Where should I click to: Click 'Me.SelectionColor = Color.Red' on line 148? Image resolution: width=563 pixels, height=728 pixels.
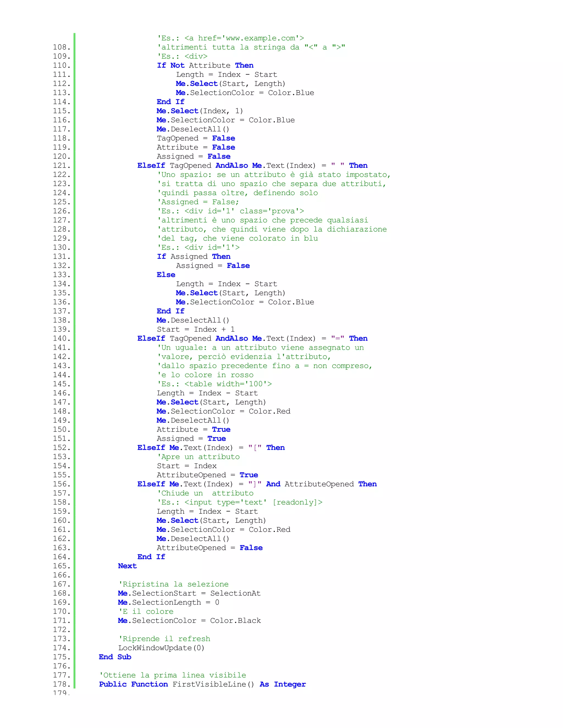(x=223, y=411)
